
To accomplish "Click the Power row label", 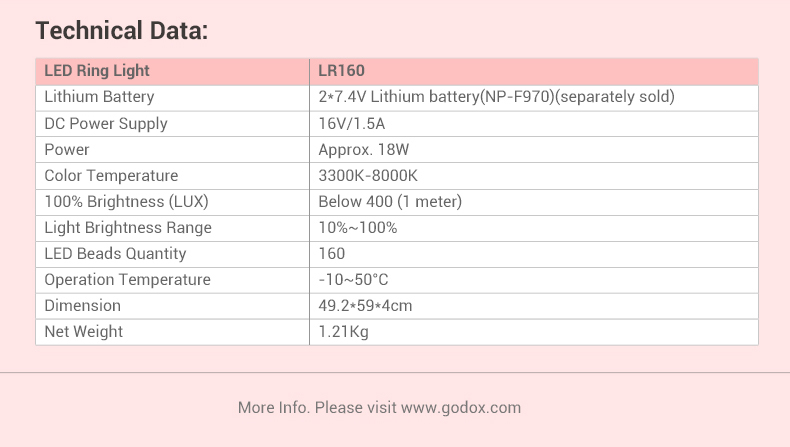I will point(67,149).
